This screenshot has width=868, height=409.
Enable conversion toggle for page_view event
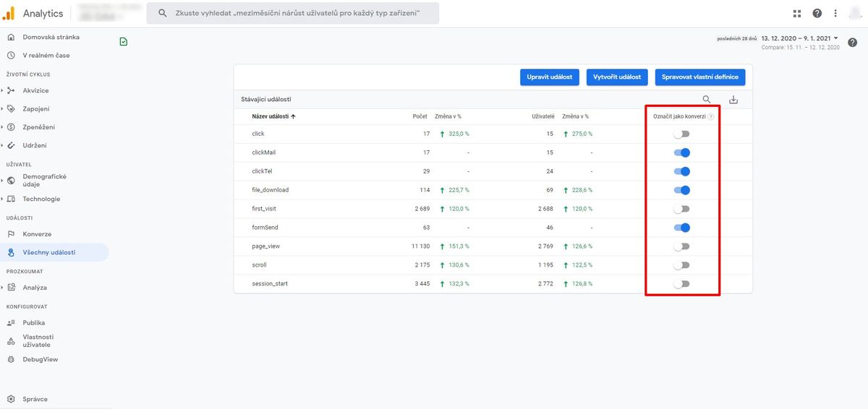coord(681,246)
